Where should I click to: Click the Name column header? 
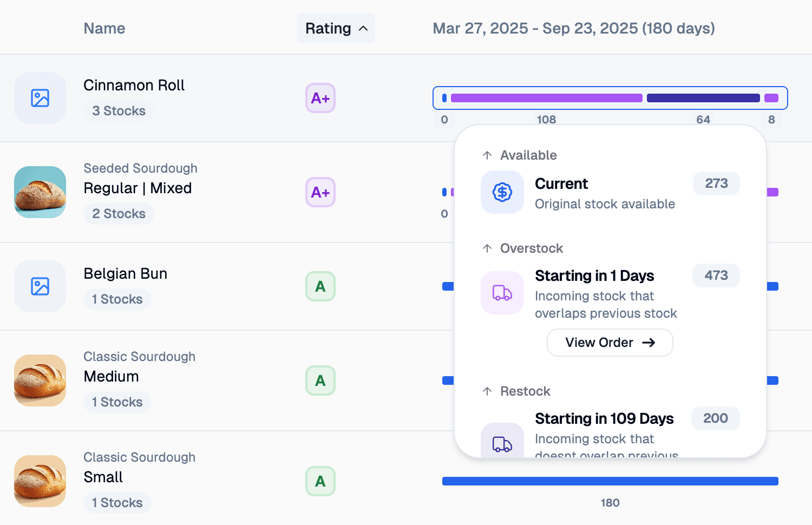104,28
